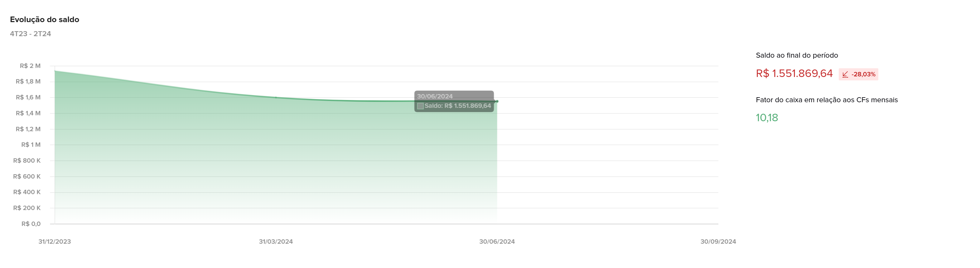The height and width of the screenshot is (268, 980).
Task: Click the green 10,18 cash factor value
Action: [x=767, y=118]
